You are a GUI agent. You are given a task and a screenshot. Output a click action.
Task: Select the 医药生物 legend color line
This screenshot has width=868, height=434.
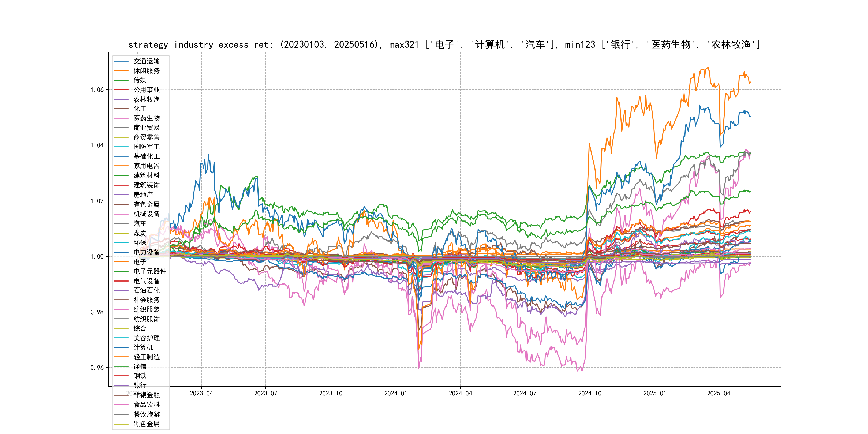click(x=121, y=118)
